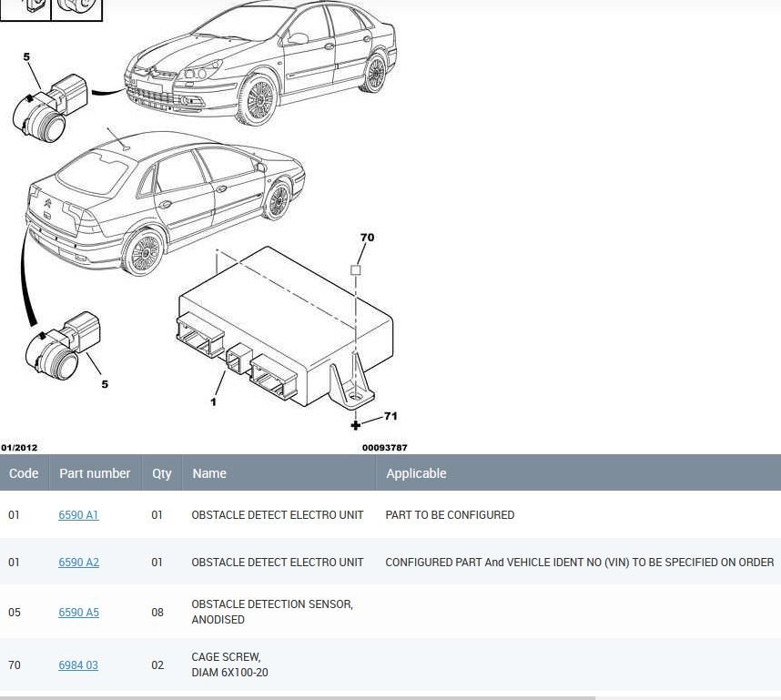Select 'OBSTACLE DETECT ELECTRO UNIT' in 6590 A1 row

pos(278,514)
